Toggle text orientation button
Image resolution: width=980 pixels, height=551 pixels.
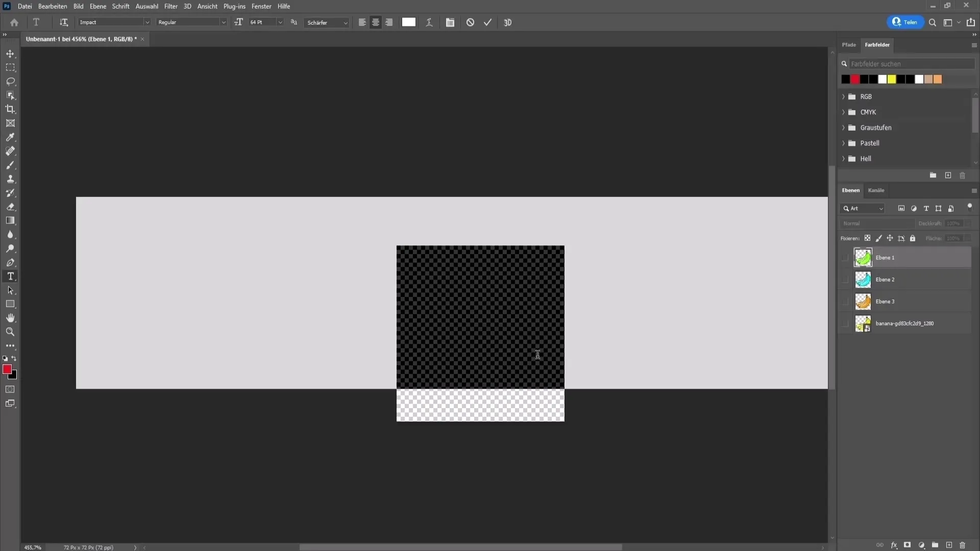tap(64, 22)
